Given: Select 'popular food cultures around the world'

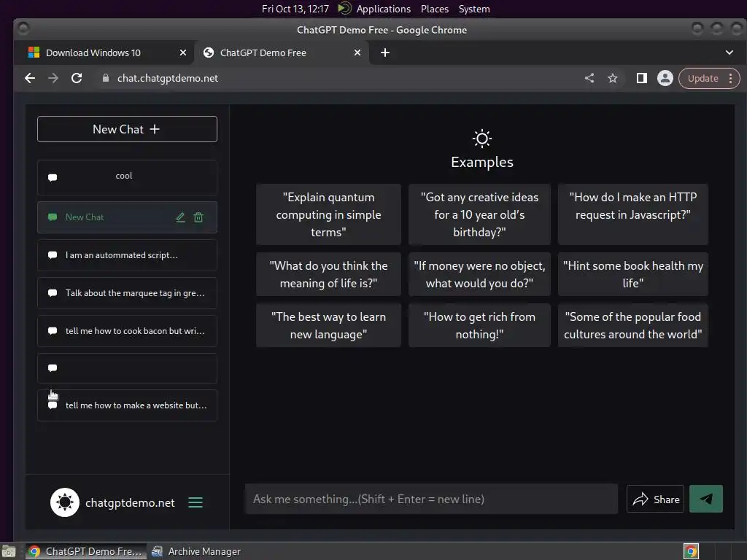Looking at the screenshot, I should (632, 325).
